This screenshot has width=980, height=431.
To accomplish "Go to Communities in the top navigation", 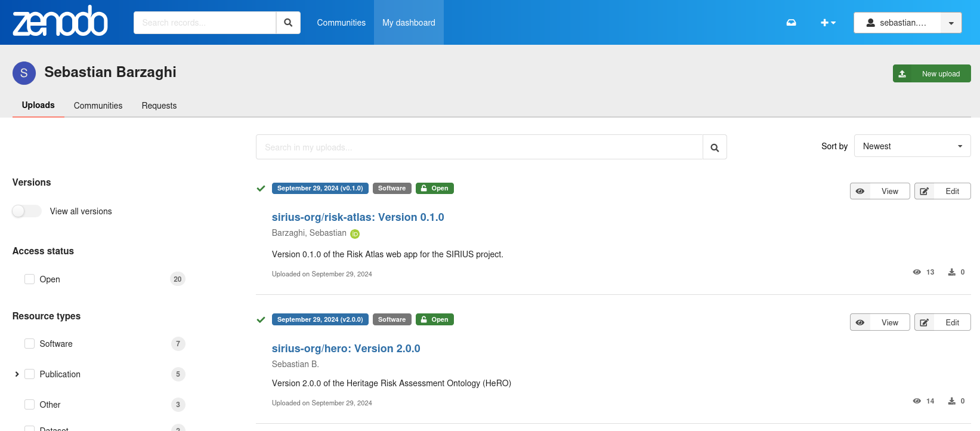I will 341,23.
